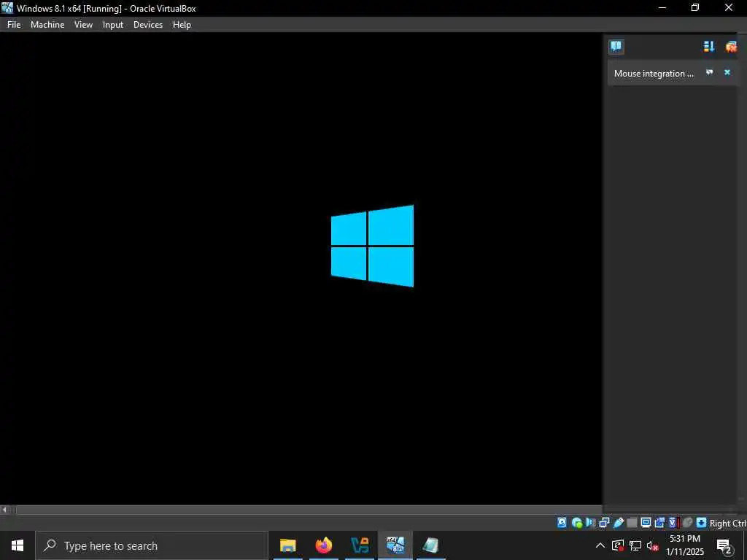Click the Mouse integration notification text

[654, 74]
